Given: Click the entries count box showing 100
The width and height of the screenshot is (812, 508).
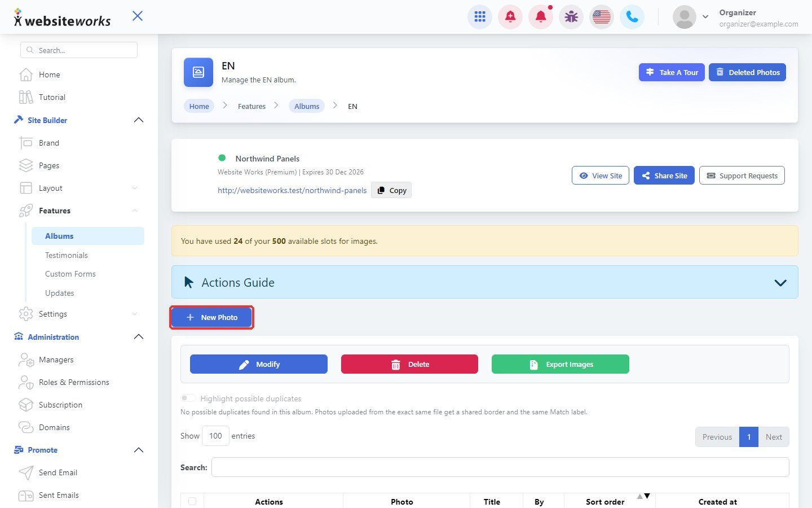Looking at the screenshot, I should tap(215, 436).
